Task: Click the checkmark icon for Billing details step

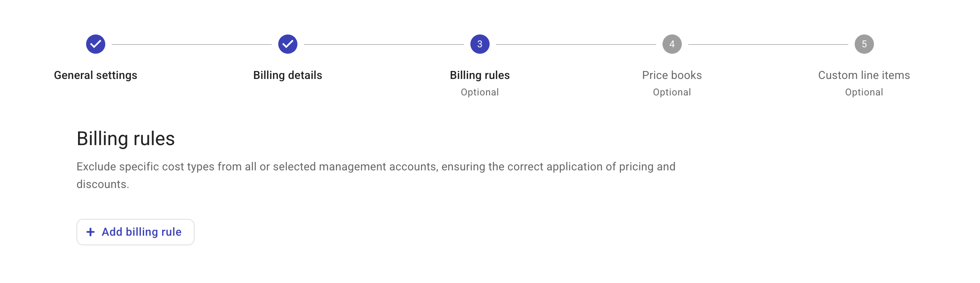Action: click(x=287, y=44)
